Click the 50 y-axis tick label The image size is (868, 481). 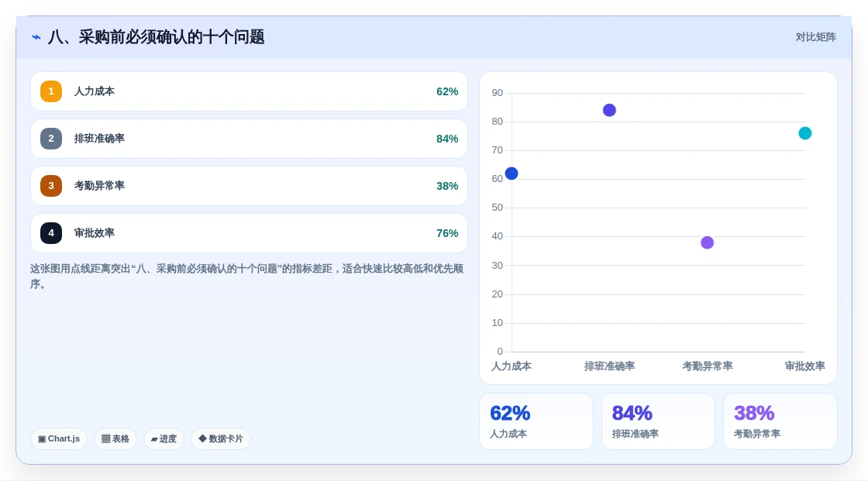pos(497,208)
